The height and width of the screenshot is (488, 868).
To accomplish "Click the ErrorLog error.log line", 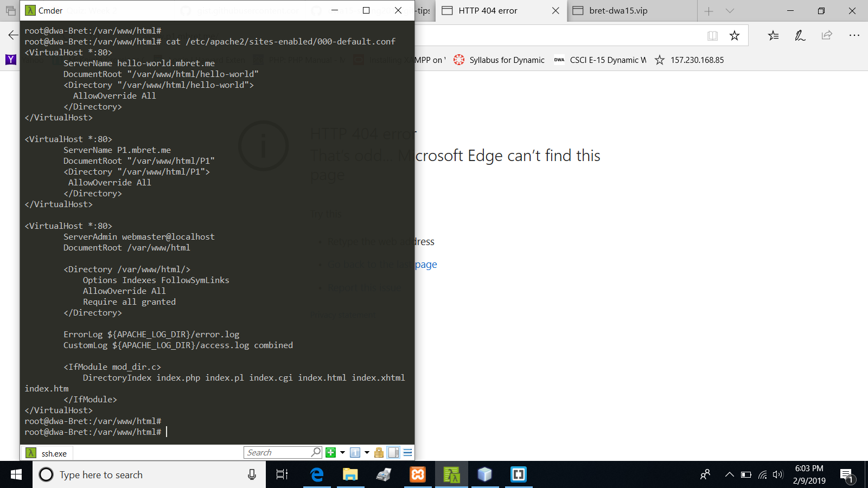I will (151, 335).
